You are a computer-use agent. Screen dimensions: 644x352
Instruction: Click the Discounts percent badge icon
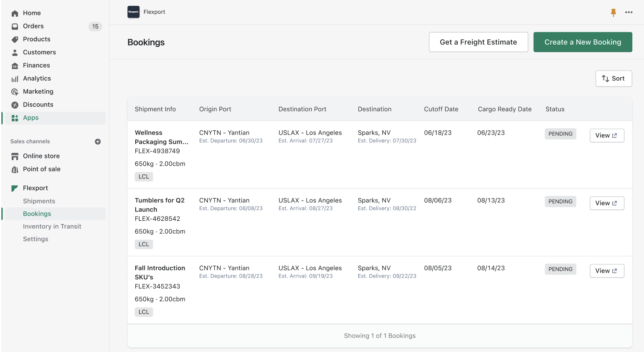(15, 105)
